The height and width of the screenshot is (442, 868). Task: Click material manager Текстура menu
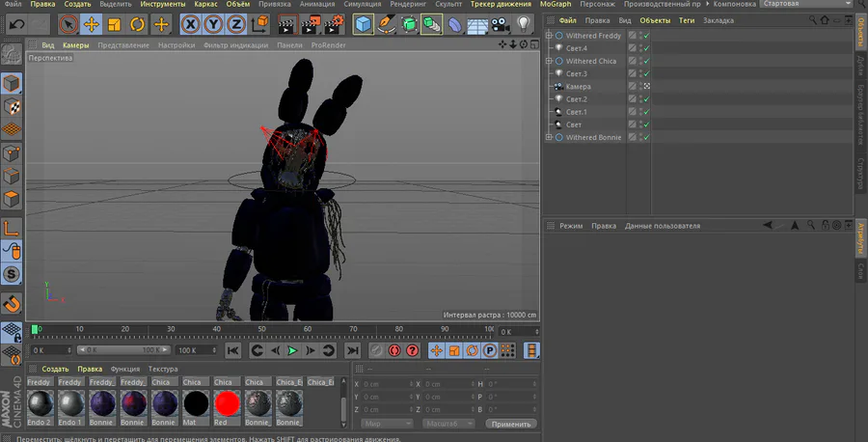[x=163, y=369]
